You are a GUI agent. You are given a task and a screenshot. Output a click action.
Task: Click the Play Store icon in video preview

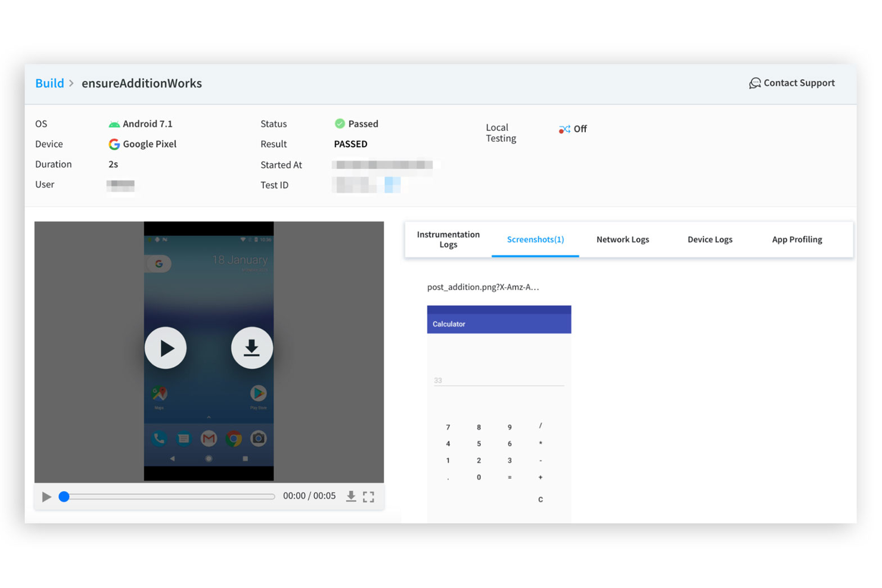pos(258,394)
